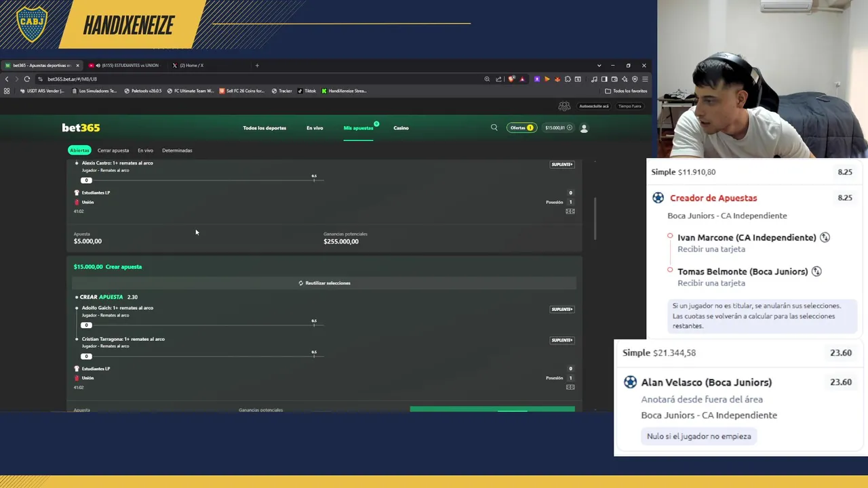Viewport: 868px width, 488px height.
Task: Click the bet365 logo
Action: (81, 127)
